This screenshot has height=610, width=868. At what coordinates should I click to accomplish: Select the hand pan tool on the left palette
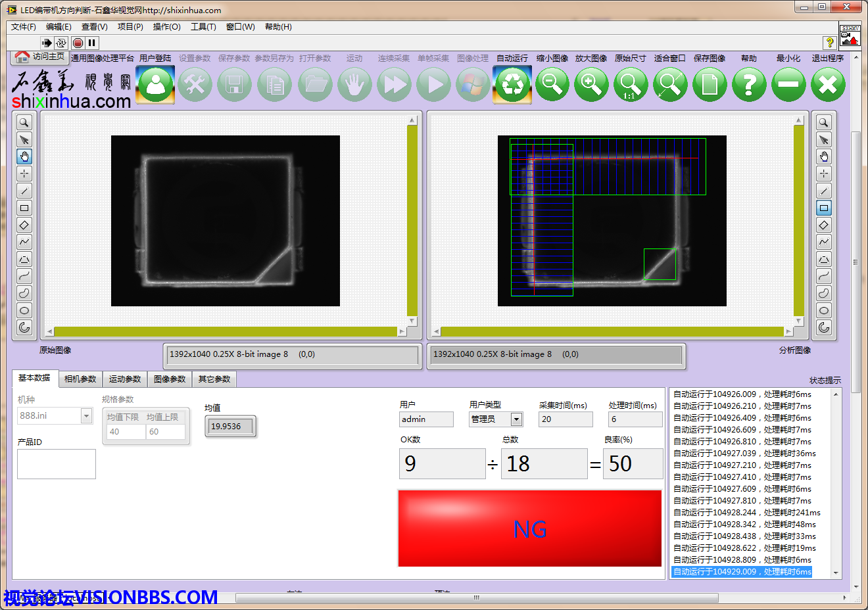click(24, 156)
